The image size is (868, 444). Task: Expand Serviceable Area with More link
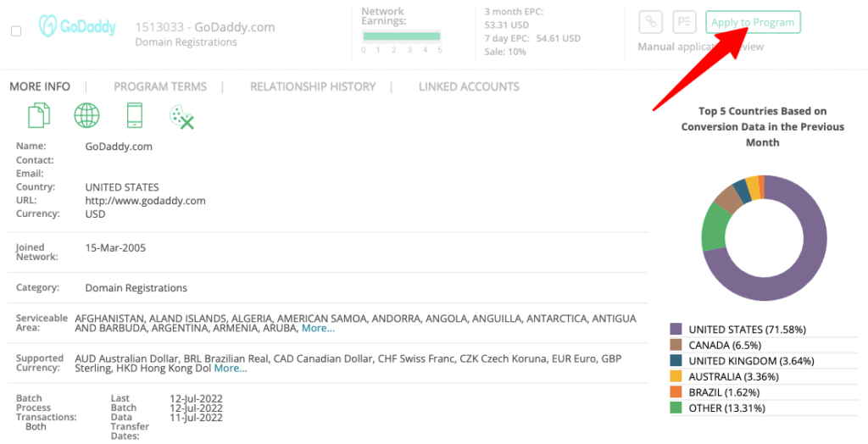pyautogui.click(x=318, y=328)
